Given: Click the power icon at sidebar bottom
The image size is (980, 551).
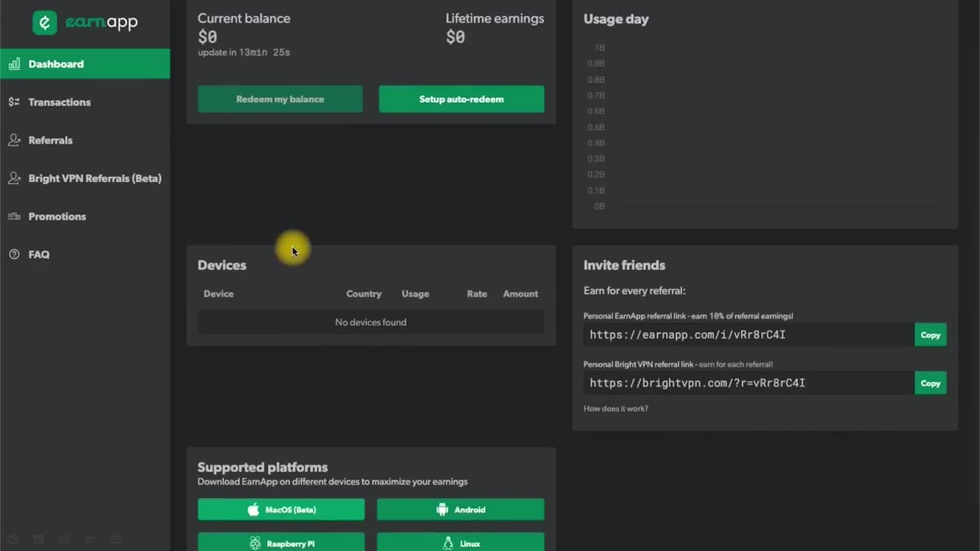Looking at the screenshot, I should point(13,540).
